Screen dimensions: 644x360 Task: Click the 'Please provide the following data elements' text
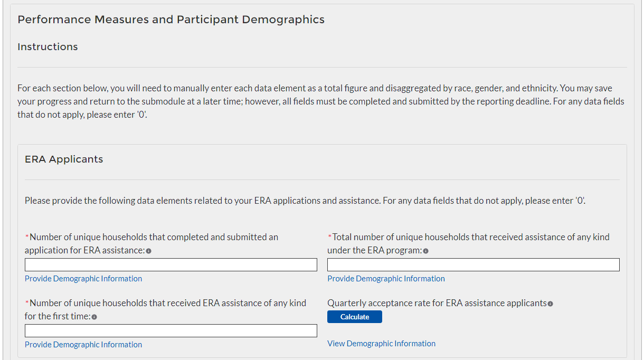pyautogui.click(x=305, y=201)
